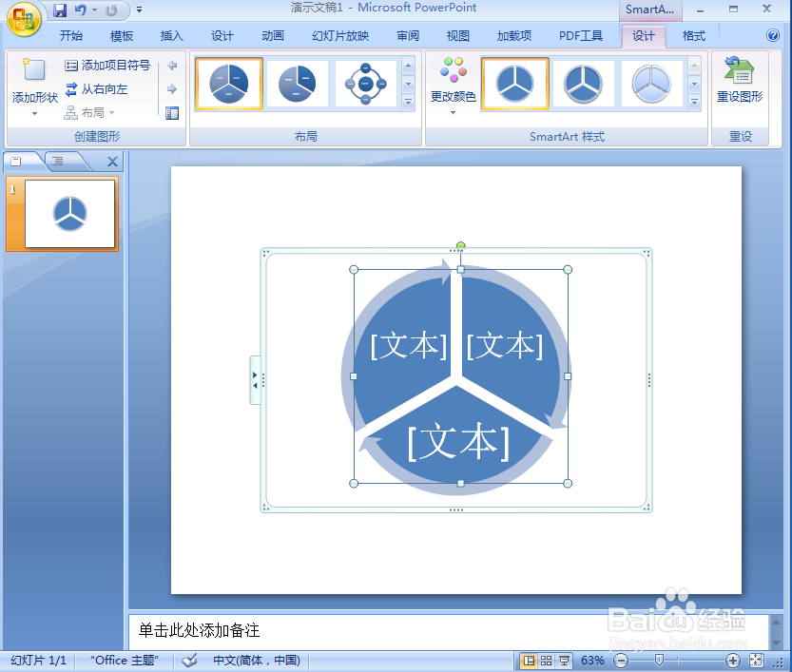Zoom in with the plus button
The image size is (792, 672).
733,661
